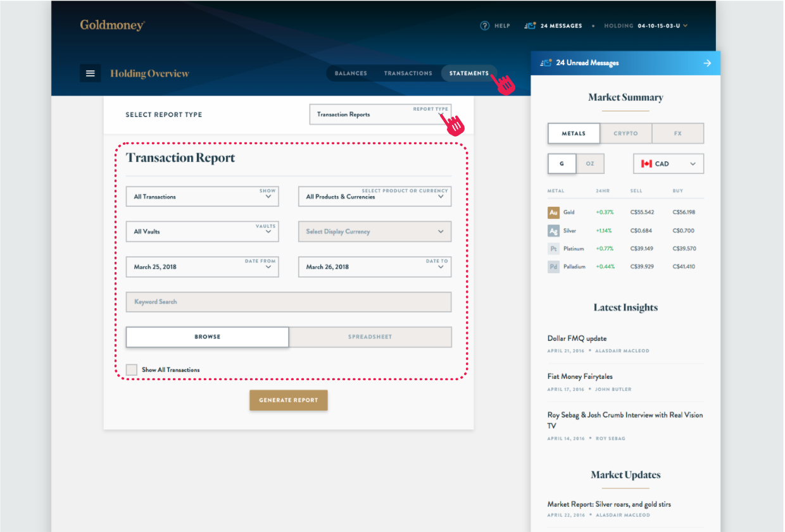Click the Transaction Report heading
Viewport: 785px width, 532px height.
(x=180, y=158)
